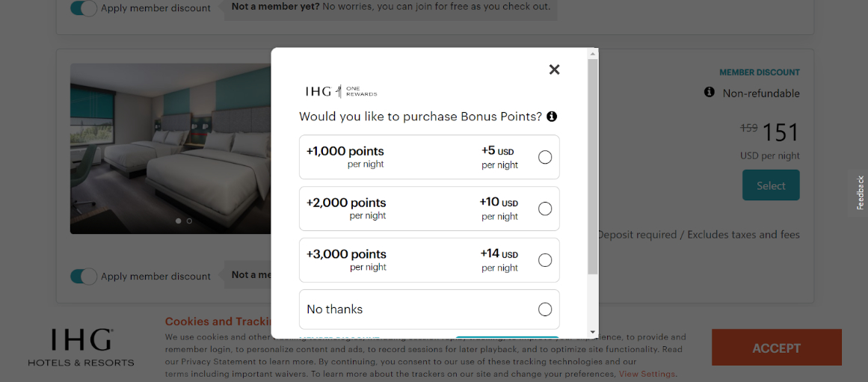This screenshot has width=868, height=382.
Task: Click the Non-refundable info icon
Action: (710, 92)
